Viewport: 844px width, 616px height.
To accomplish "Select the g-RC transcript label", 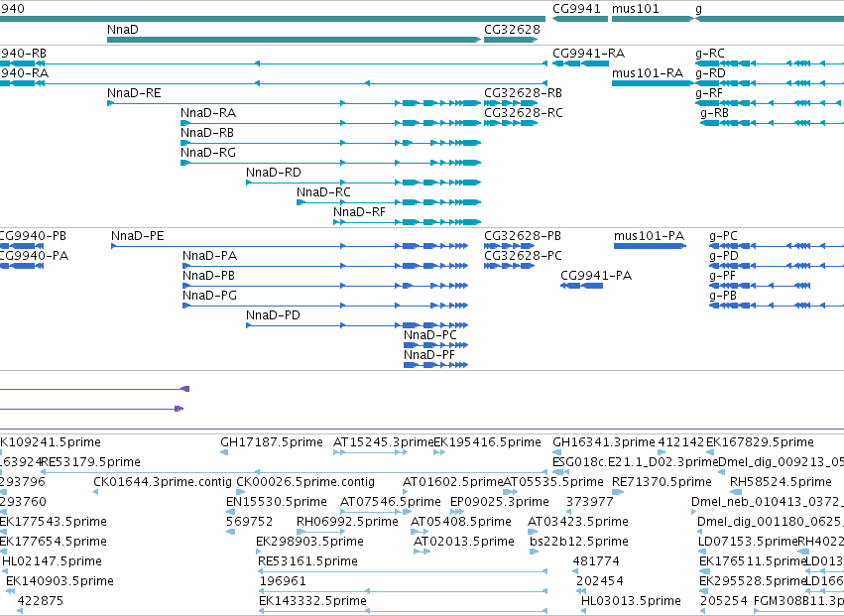I will click(710, 53).
